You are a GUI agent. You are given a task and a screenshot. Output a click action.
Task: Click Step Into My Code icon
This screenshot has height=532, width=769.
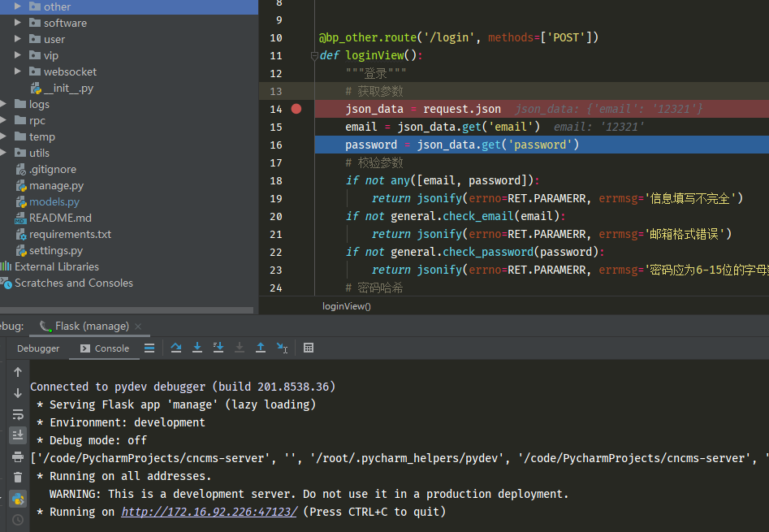(218, 348)
